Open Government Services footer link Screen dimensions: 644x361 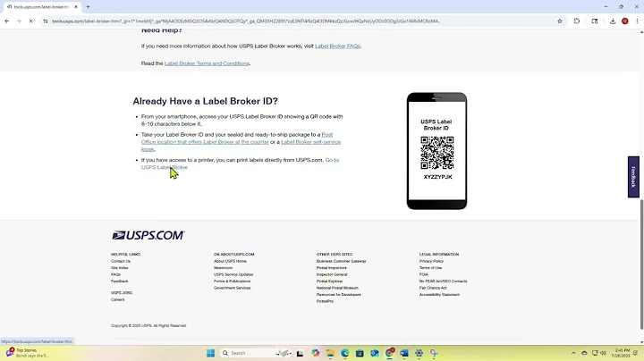tap(232, 288)
